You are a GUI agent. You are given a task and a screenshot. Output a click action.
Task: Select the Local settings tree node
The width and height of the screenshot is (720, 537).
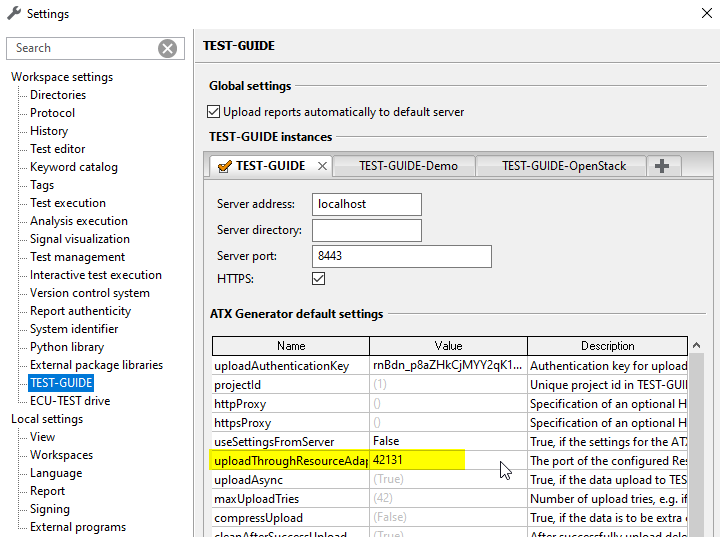click(x=47, y=419)
